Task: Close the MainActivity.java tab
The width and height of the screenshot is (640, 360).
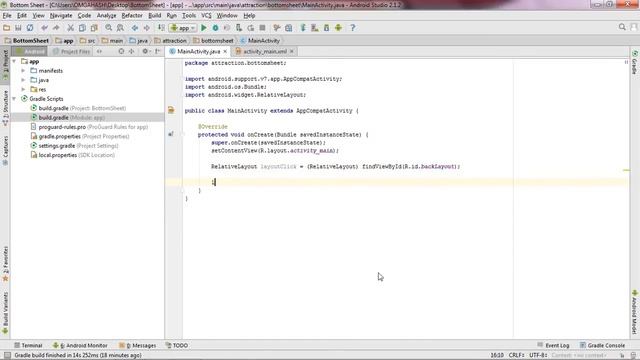Action: [225, 51]
